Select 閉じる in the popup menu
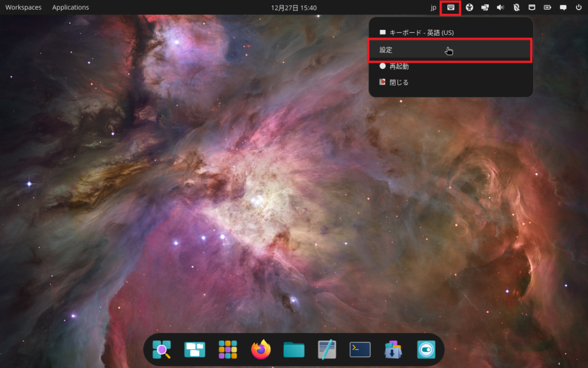The width and height of the screenshot is (588, 368). (399, 82)
